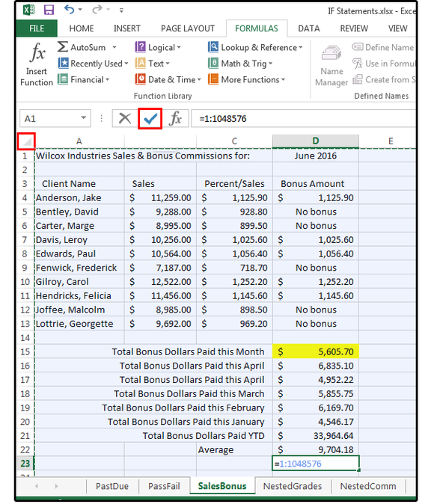
Task: Cancel formula entry with the X icon
Action: click(125, 119)
